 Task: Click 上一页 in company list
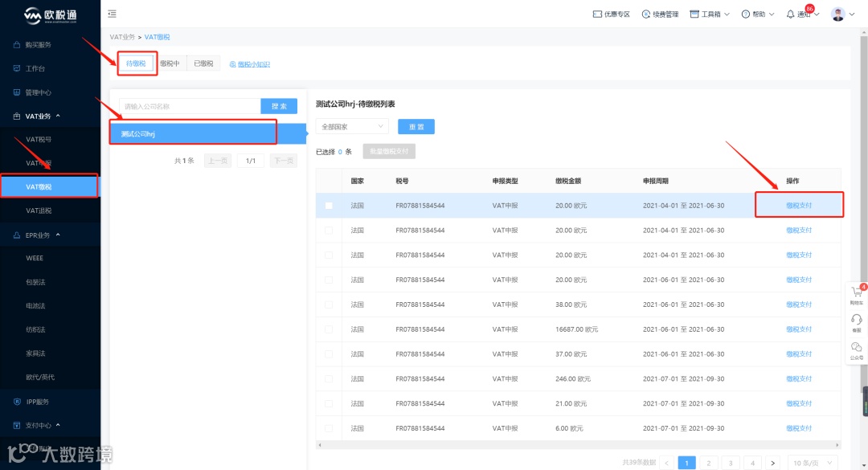(218, 161)
